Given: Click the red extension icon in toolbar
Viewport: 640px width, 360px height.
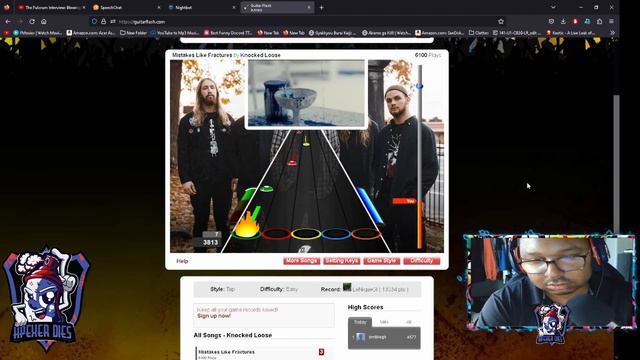Looking at the screenshot, I should (x=576, y=21).
